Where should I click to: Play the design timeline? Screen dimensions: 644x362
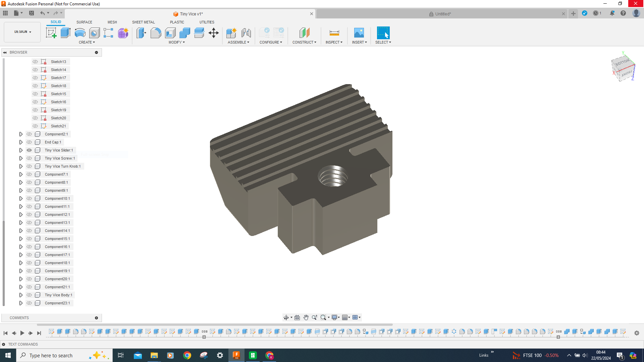[x=22, y=333]
